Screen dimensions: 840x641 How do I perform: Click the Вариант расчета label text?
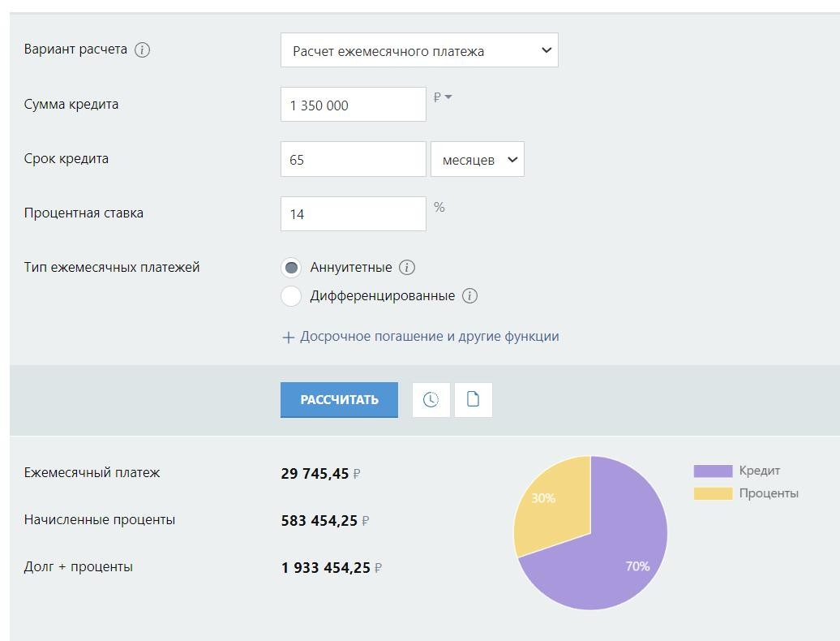pos(75,49)
